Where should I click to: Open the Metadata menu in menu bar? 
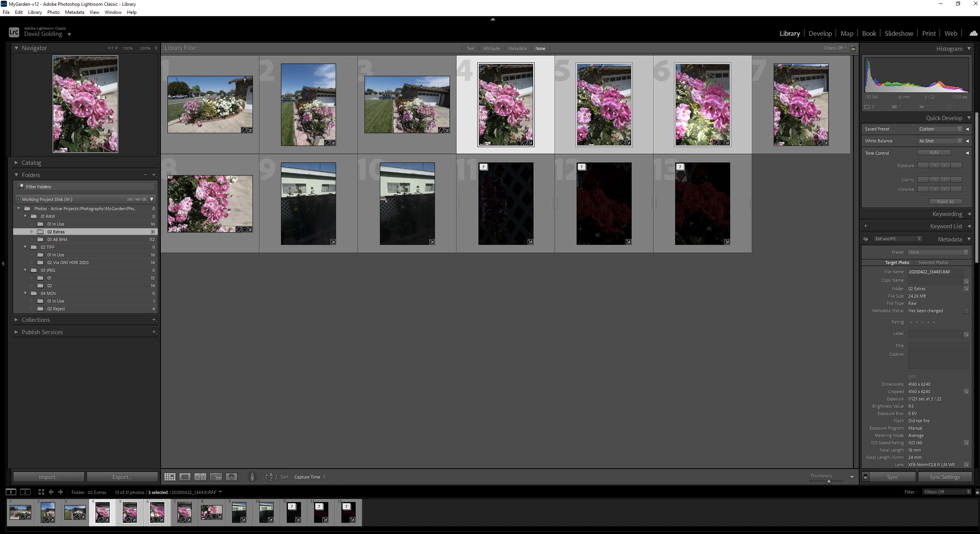[x=74, y=12]
